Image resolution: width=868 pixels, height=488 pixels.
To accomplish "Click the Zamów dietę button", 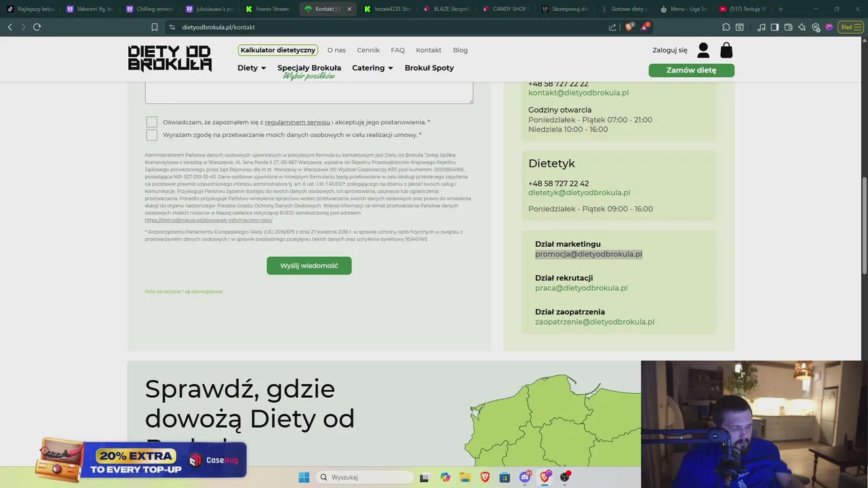I will tap(691, 70).
